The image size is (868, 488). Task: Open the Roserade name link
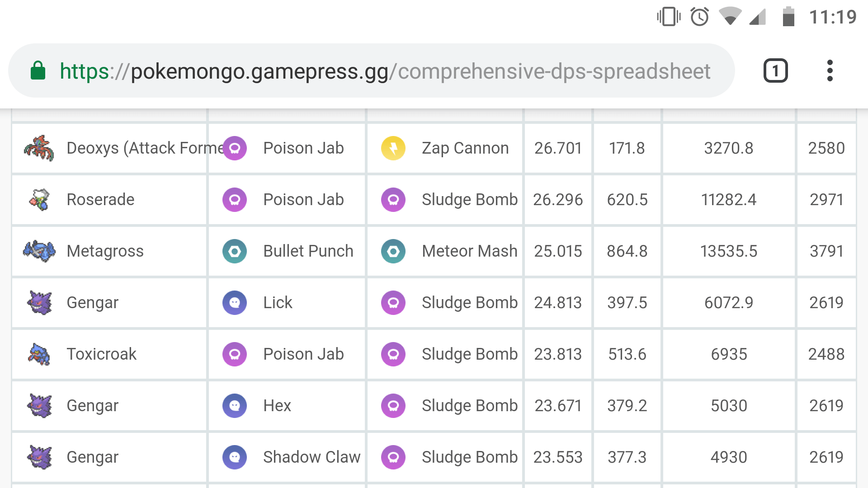point(100,200)
